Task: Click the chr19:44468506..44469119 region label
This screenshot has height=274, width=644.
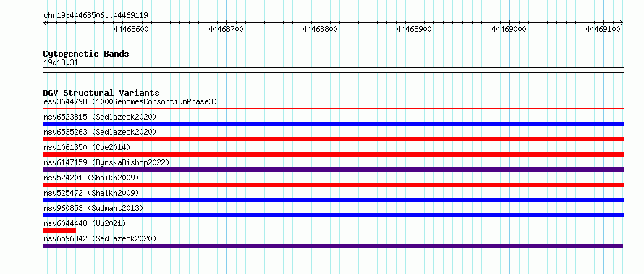Action: (96, 16)
